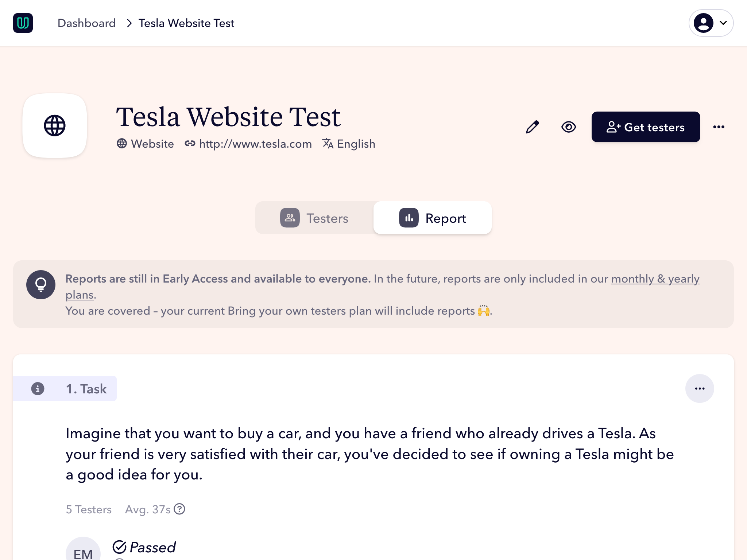Click the Passed checkmark icon
Screen dimensions: 747x560
click(x=119, y=547)
